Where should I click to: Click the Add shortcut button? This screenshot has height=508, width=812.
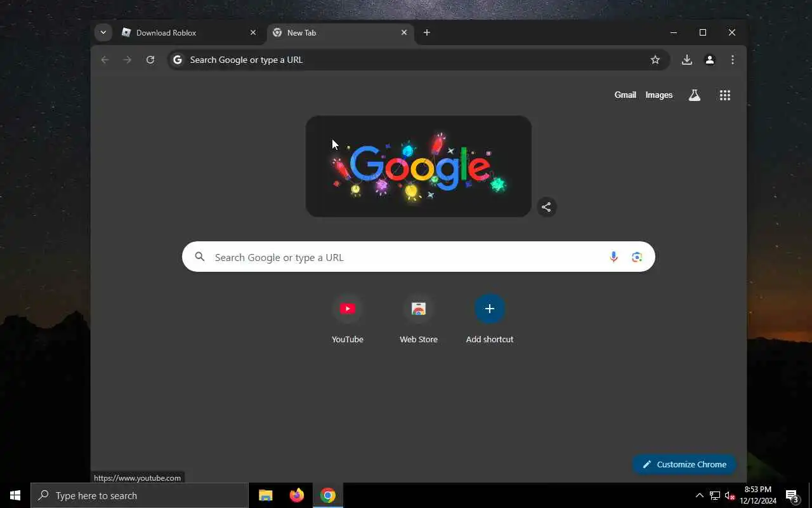pos(490,319)
